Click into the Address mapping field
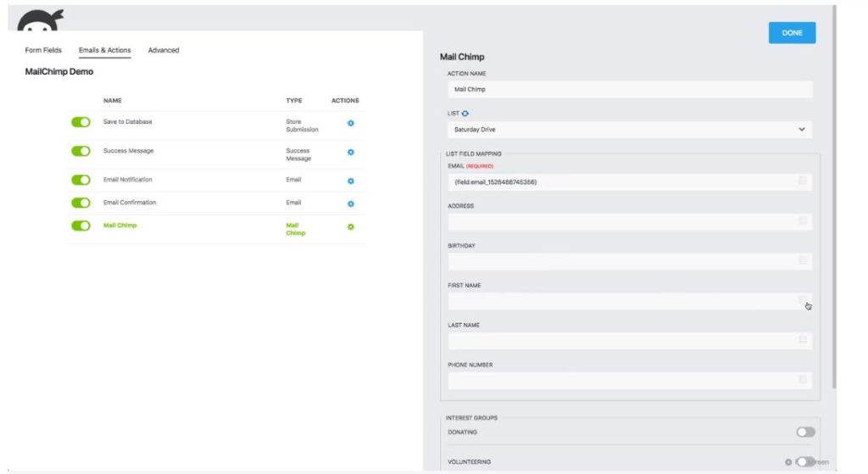The image size is (868, 474). pyautogui.click(x=630, y=222)
